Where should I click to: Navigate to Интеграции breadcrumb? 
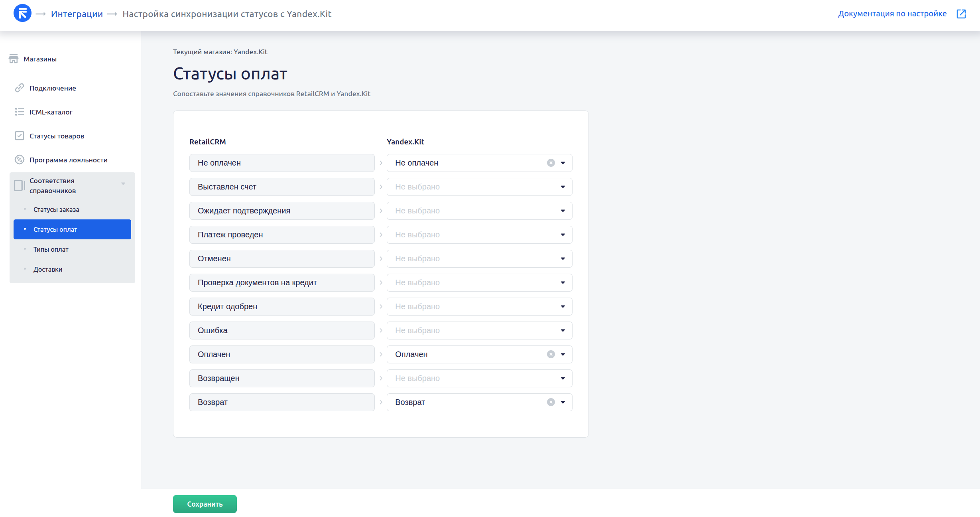coord(77,14)
